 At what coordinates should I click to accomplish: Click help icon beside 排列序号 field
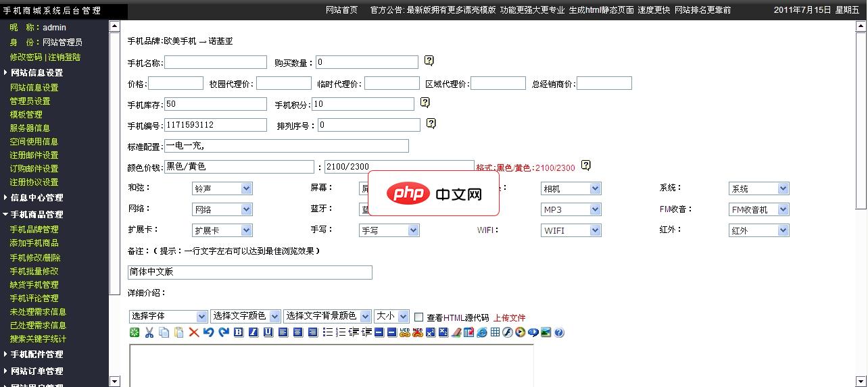[431, 124]
